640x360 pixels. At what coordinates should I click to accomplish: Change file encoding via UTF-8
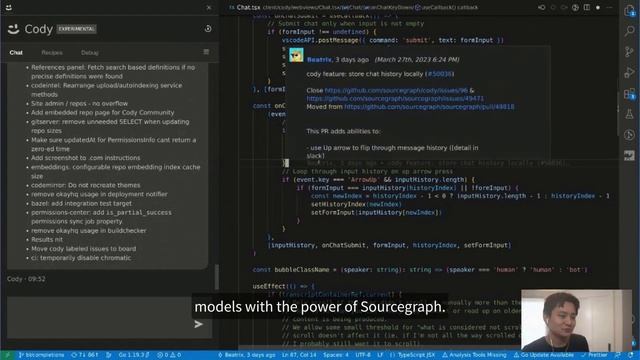(363, 355)
